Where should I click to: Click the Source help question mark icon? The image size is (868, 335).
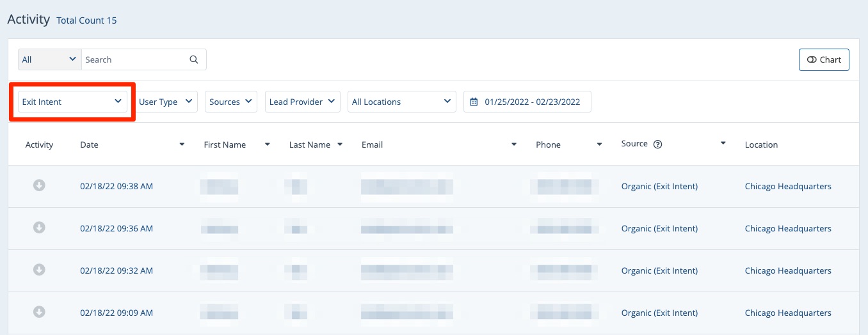657,144
